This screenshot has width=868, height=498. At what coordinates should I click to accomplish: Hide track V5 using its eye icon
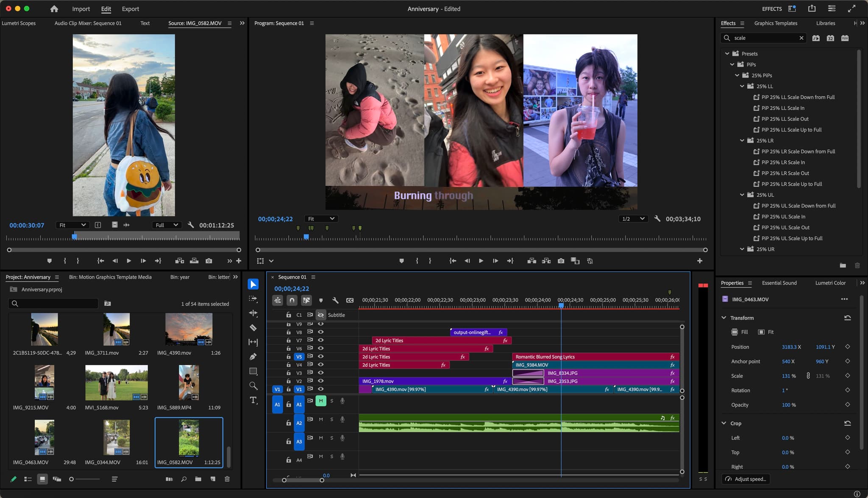point(321,356)
